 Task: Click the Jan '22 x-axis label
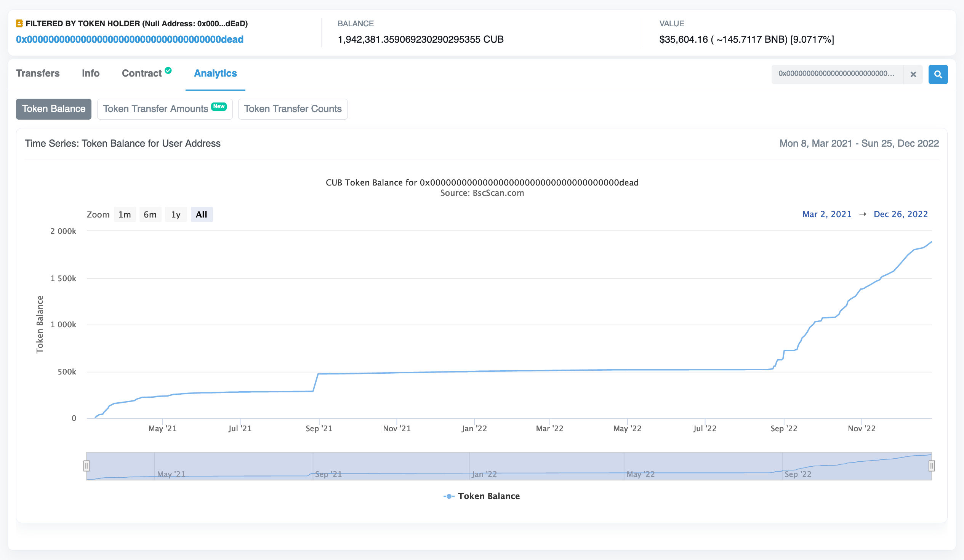[x=474, y=429]
